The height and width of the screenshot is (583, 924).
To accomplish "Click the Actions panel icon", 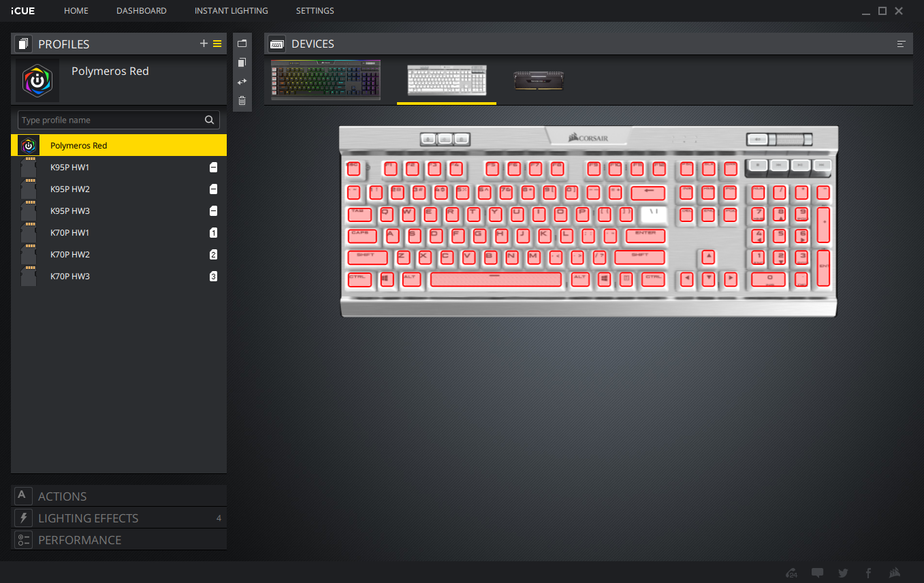I will click(x=23, y=496).
